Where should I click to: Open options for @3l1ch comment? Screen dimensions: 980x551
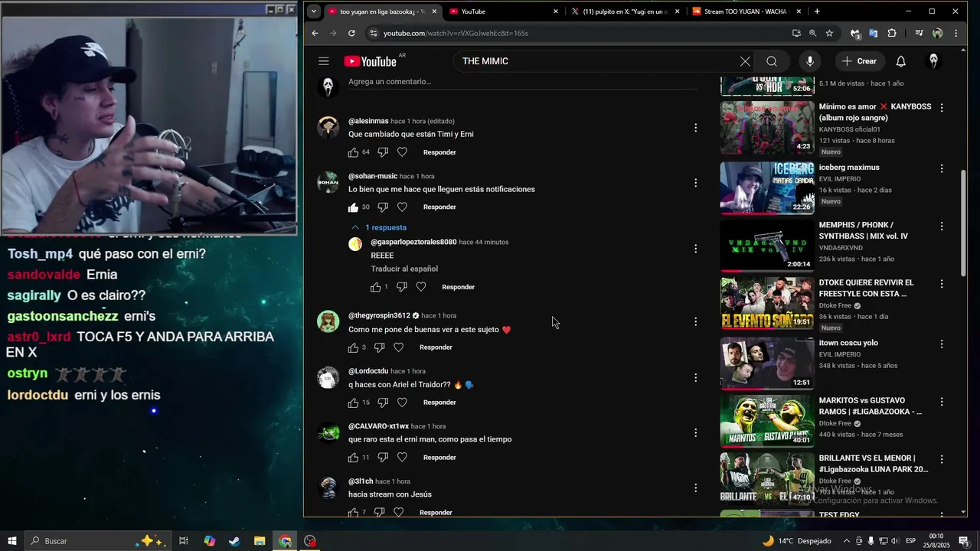tap(695, 488)
